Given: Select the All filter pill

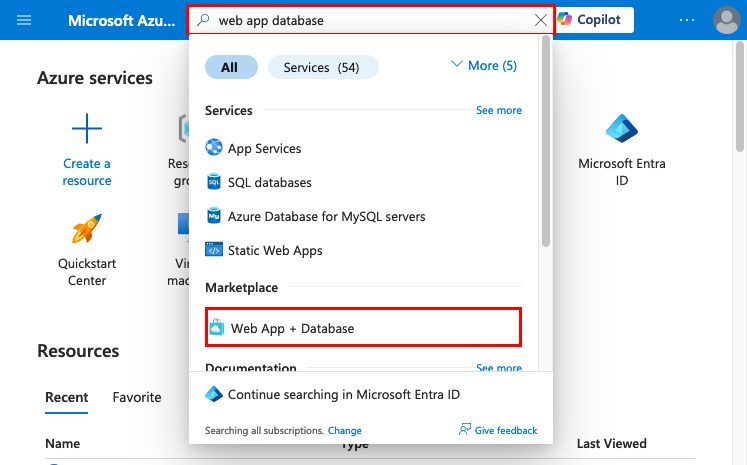Looking at the screenshot, I should pos(232,67).
